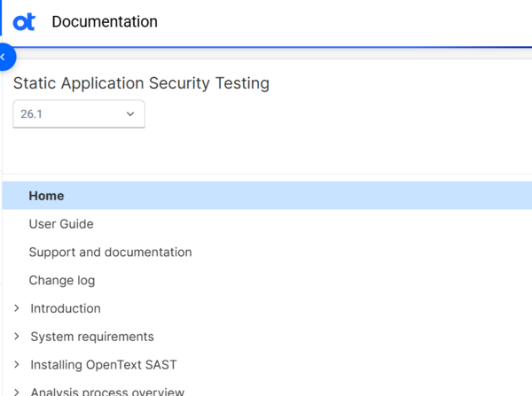The image size is (532, 396).
Task: Click the 26.1 text in the version selector
Action: pos(32,114)
